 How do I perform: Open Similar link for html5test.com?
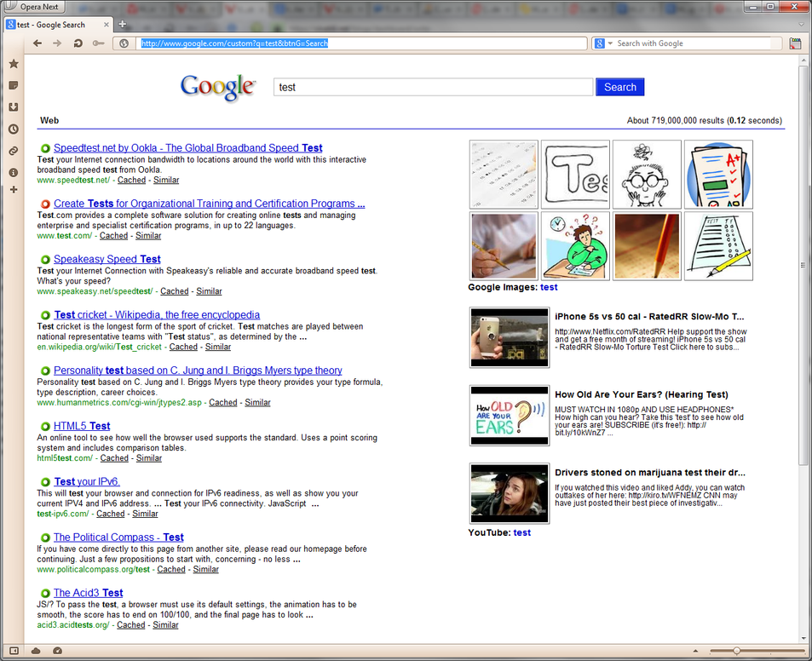[x=148, y=458]
